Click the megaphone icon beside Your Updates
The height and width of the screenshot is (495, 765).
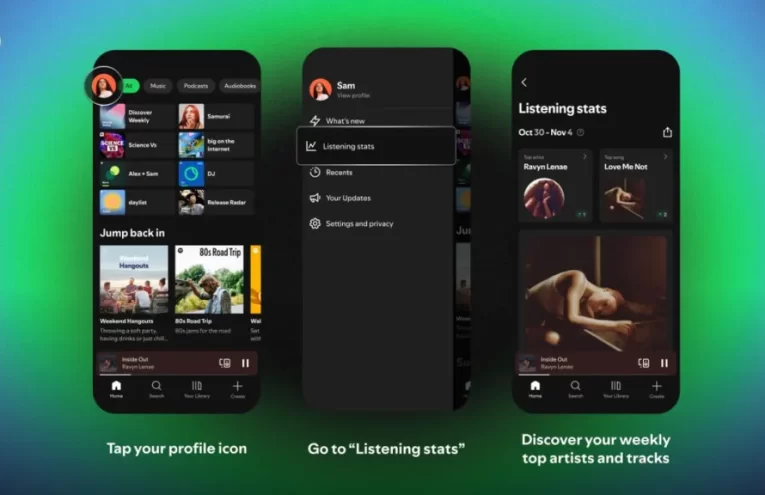[x=315, y=198]
